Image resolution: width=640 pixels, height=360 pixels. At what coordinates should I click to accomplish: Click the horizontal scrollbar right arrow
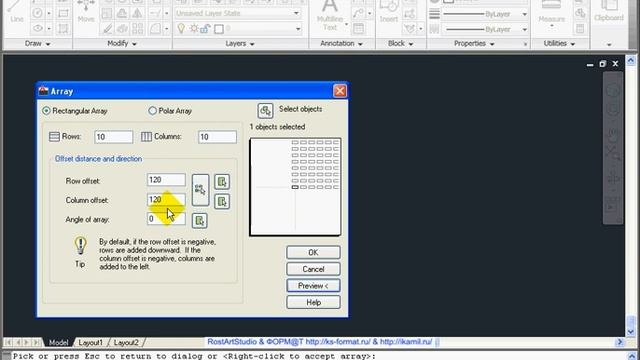(x=620, y=342)
